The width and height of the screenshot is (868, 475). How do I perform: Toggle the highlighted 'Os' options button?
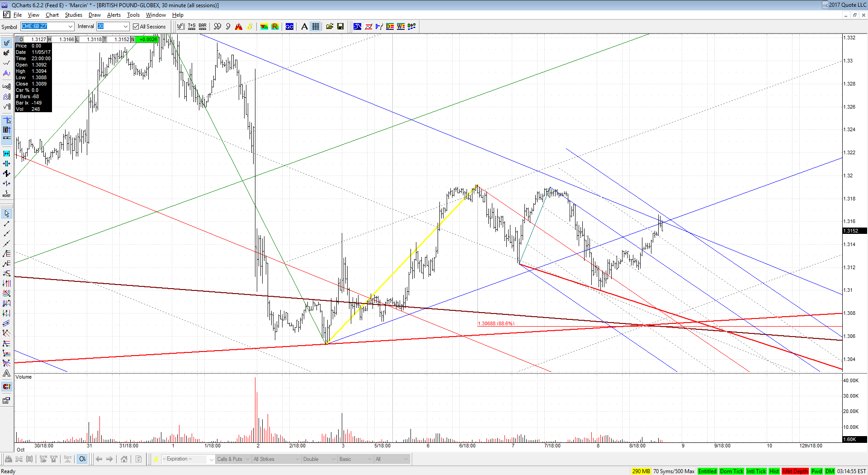point(82,459)
